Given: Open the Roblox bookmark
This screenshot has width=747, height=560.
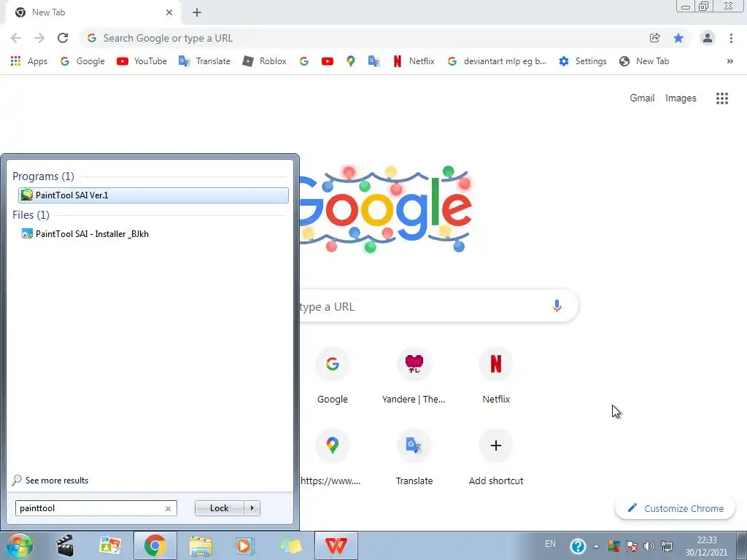Looking at the screenshot, I should (264, 61).
